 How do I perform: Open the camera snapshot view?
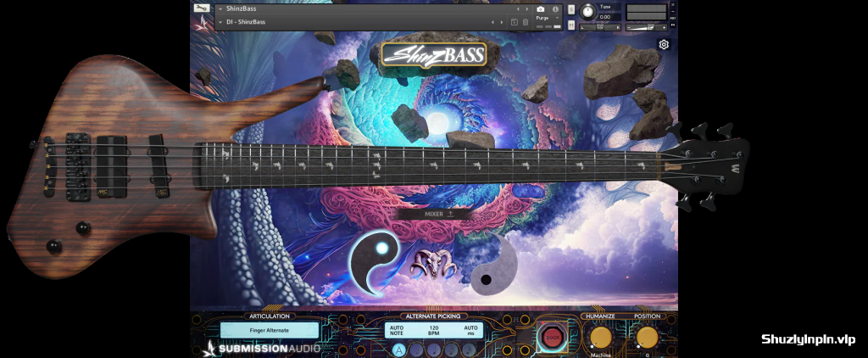click(540, 8)
